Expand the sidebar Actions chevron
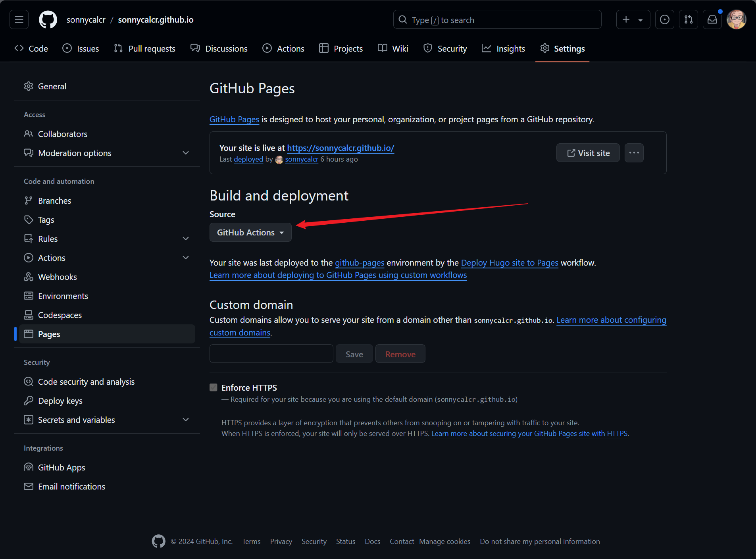 (x=186, y=258)
